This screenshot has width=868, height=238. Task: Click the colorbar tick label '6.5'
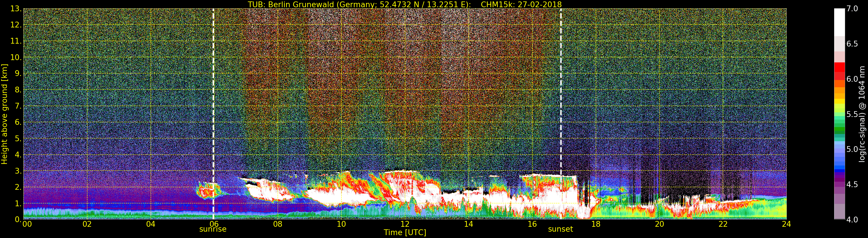[x=852, y=44]
